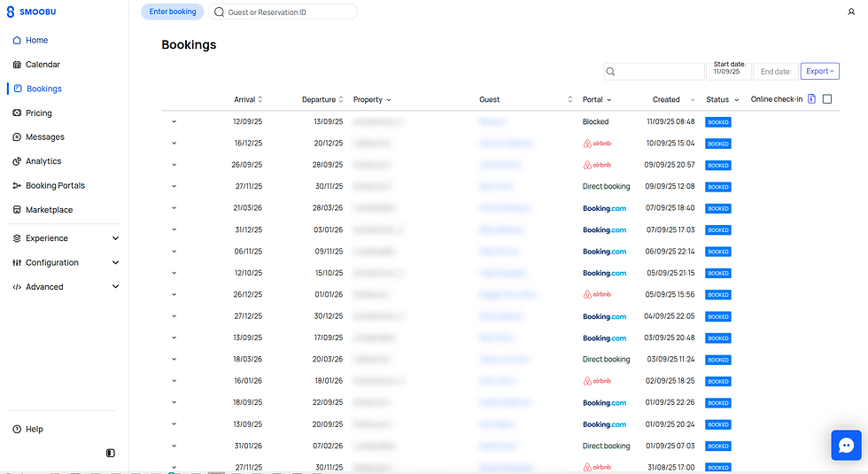Viewport: 868px width, 474px height.
Task: Click the Advanced code icon
Action: coord(17,287)
